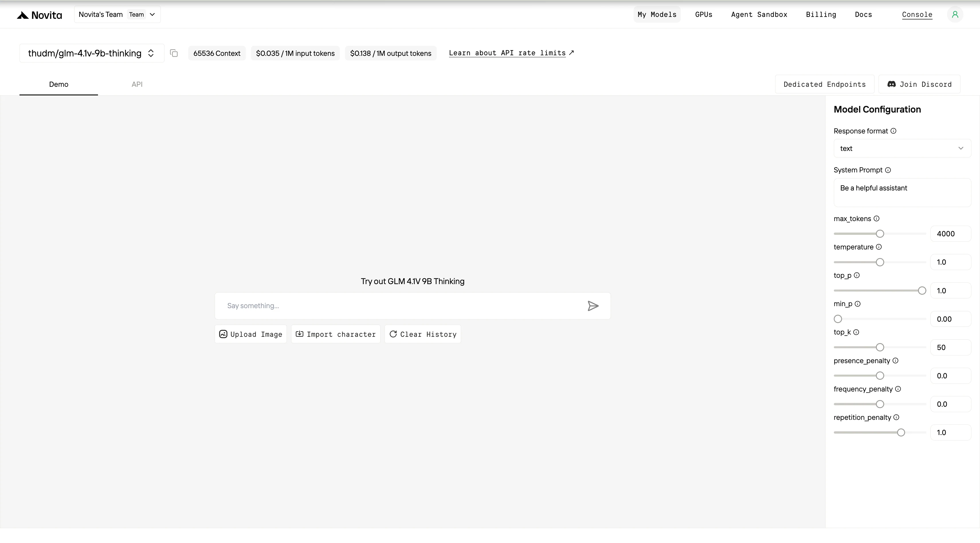Viewport: 980px width, 543px height.
Task: Edit the presence_penalty value field
Action: click(x=950, y=376)
